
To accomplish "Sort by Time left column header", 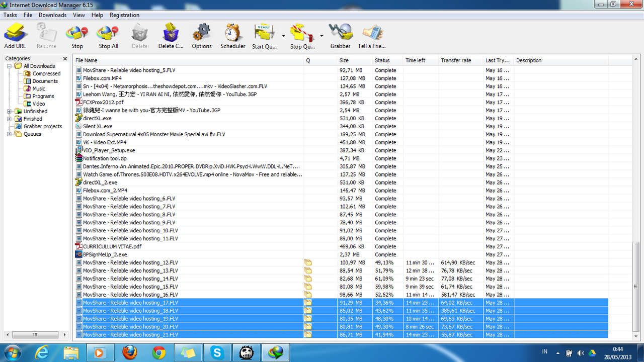I will click(x=421, y=60).
